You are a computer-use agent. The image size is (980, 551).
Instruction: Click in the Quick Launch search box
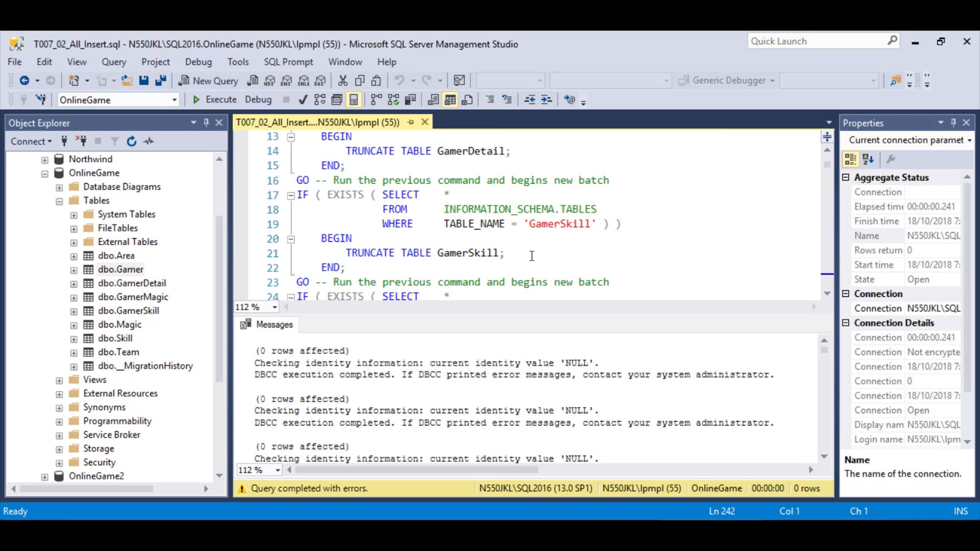click(x=817, y=41)
